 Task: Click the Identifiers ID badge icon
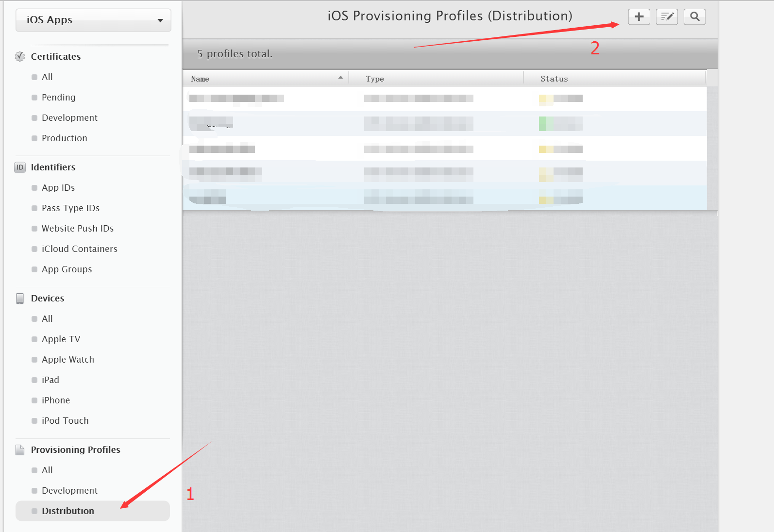tap(20, 167)
